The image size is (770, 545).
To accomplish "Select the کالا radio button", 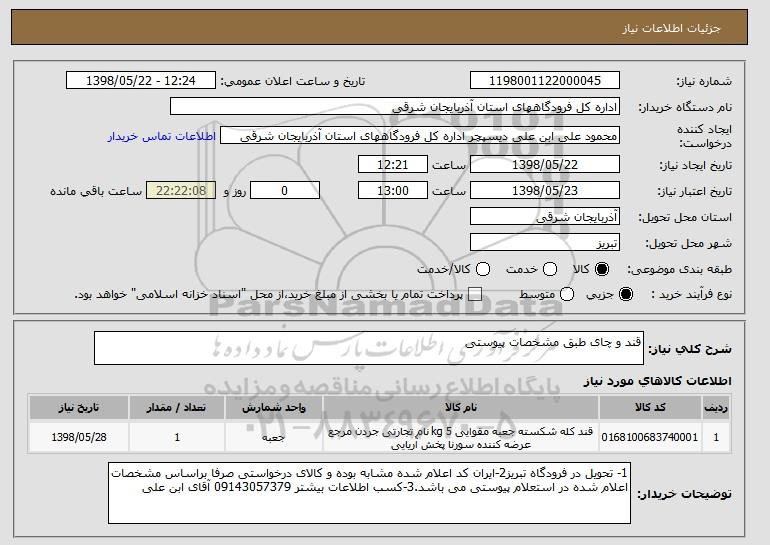I will [x=602, y=269].
